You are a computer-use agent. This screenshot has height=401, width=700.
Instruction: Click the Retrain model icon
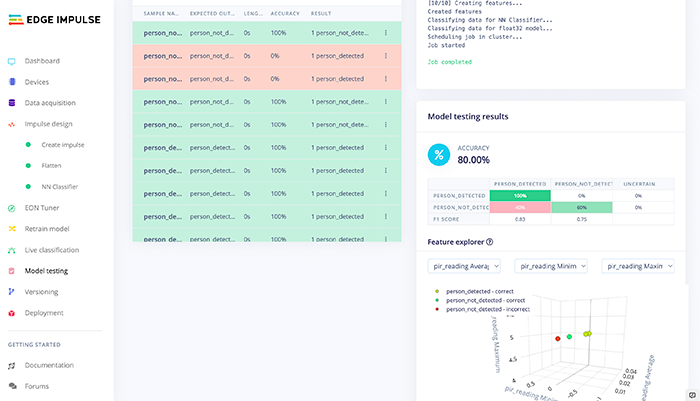(11, 229)
